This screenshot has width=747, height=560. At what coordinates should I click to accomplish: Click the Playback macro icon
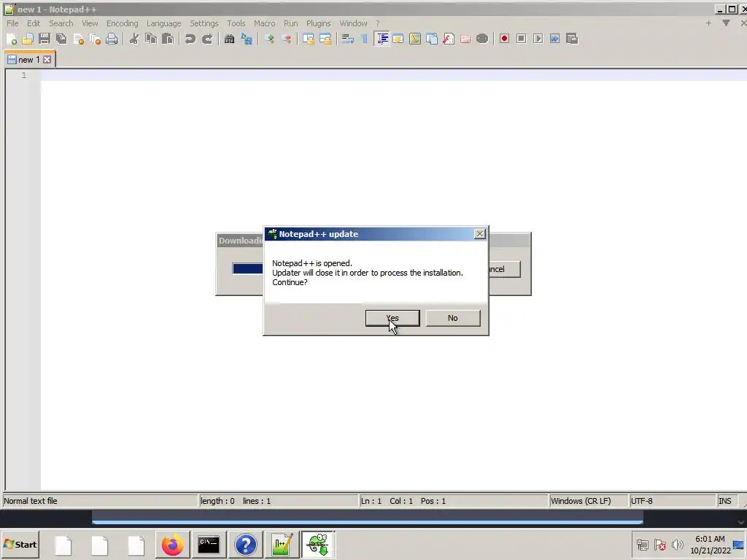click(x=538, y=39)
